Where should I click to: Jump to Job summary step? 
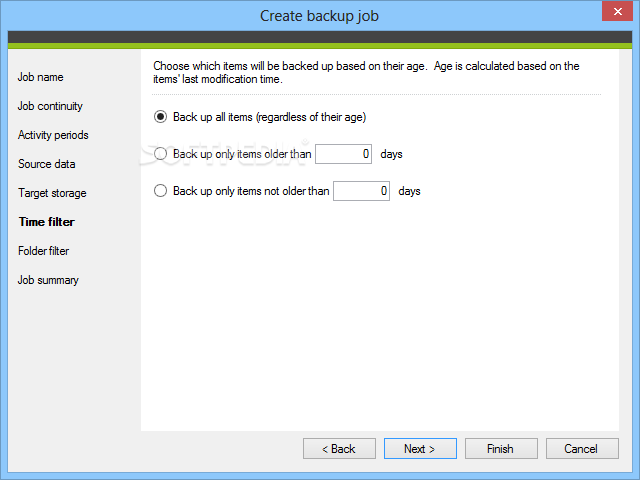(x=48, y=280)
